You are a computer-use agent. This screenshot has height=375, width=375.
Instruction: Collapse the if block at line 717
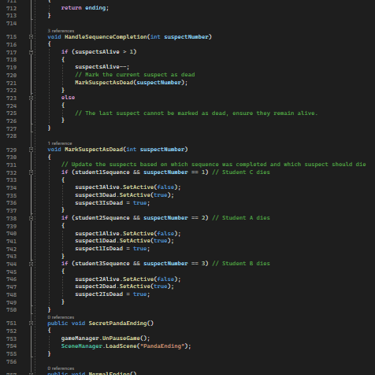(x=31, y=52)
